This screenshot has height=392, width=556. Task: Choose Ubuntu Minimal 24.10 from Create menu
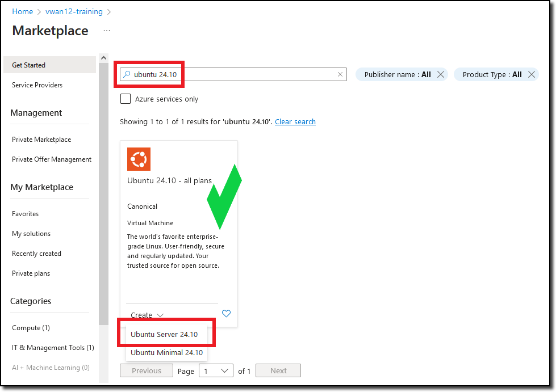166,353
